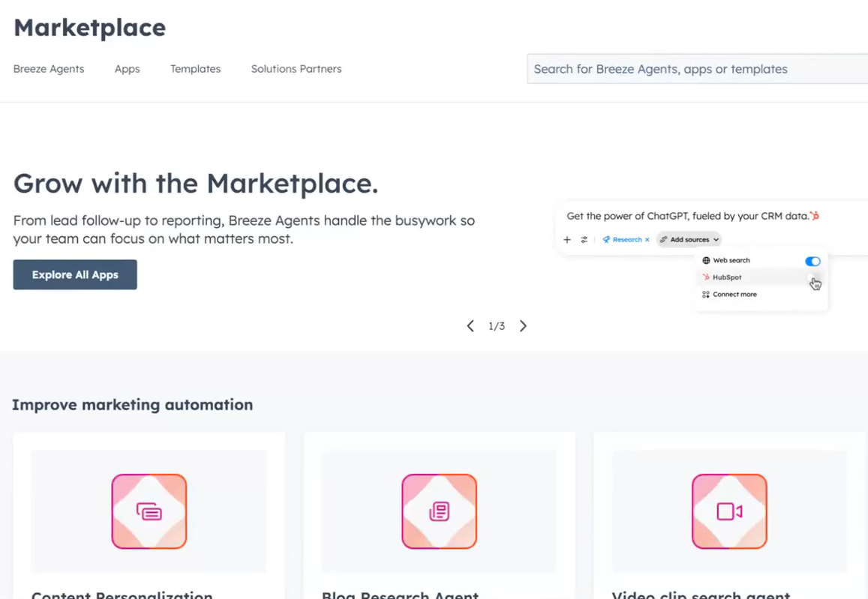Click the sliders settings icon in chat toolbar

tap(584, 239)
